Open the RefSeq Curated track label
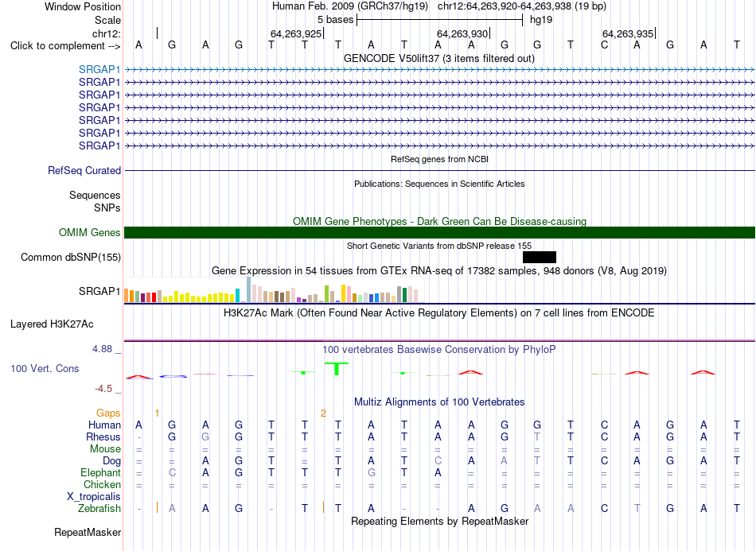756x551 pixels. [84, 170]
